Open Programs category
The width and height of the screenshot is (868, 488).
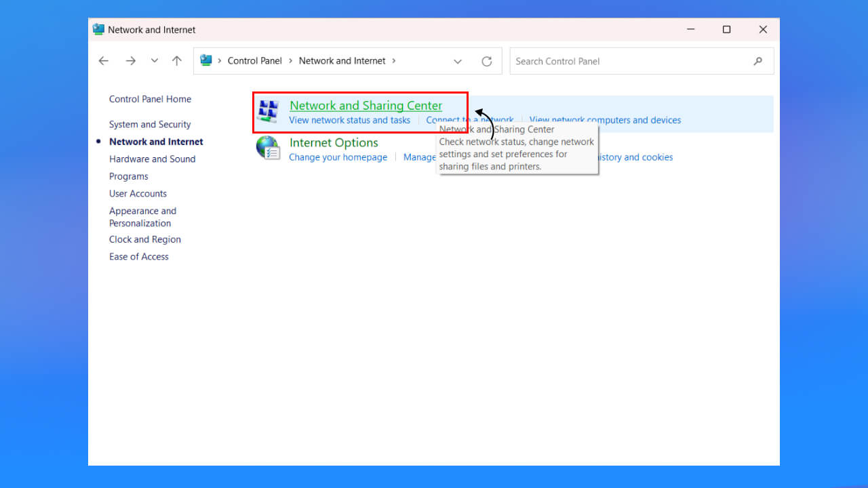tap(129, 176)
